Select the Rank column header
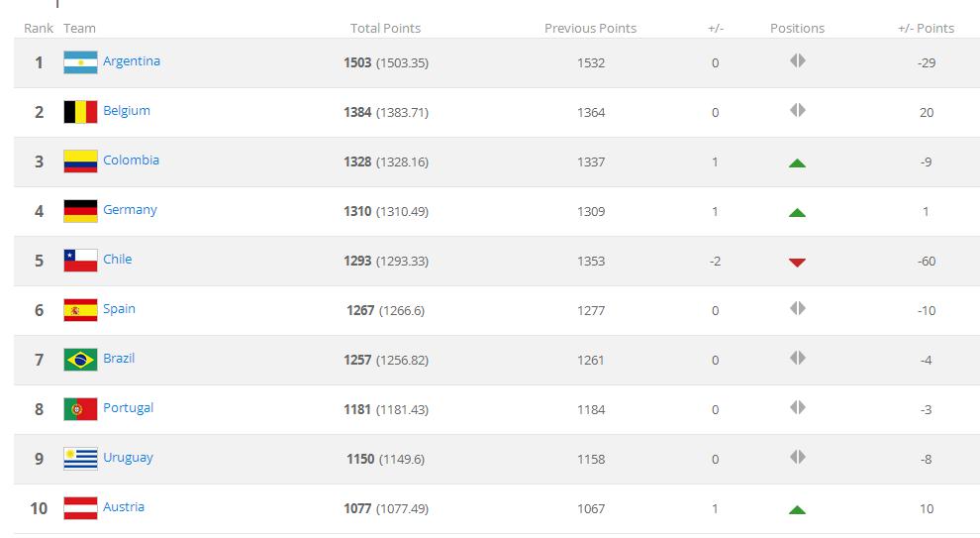 coord(39,29)
